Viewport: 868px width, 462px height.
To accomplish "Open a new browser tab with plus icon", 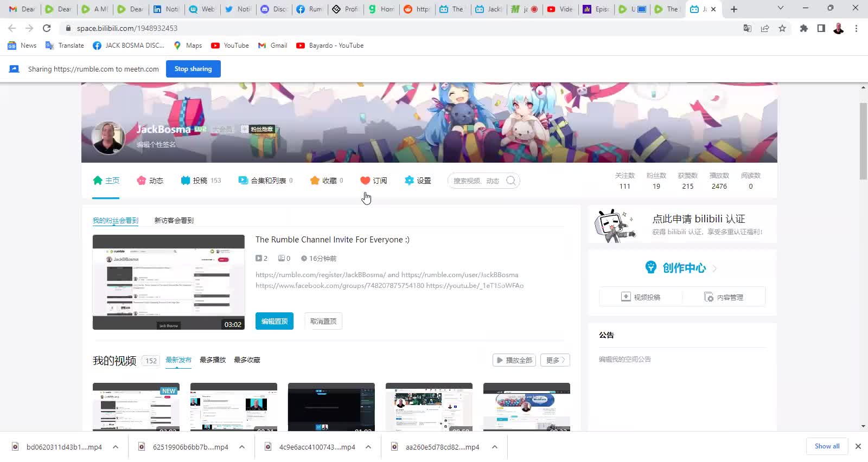I will pos(734,9).
